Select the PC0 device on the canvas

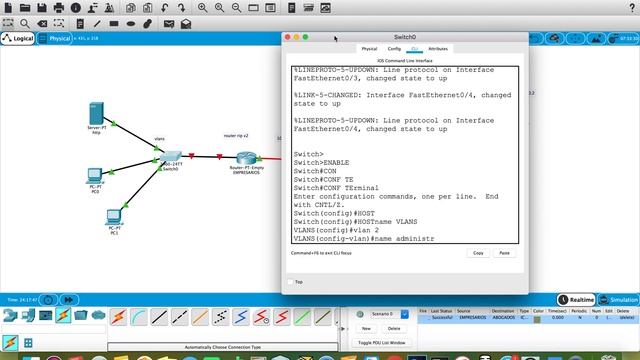94,176
